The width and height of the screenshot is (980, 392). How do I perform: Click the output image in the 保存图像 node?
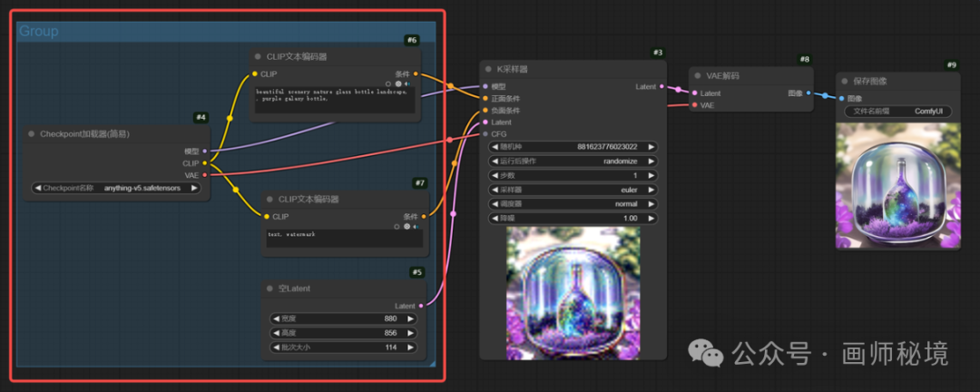click(x=897, y=186)
